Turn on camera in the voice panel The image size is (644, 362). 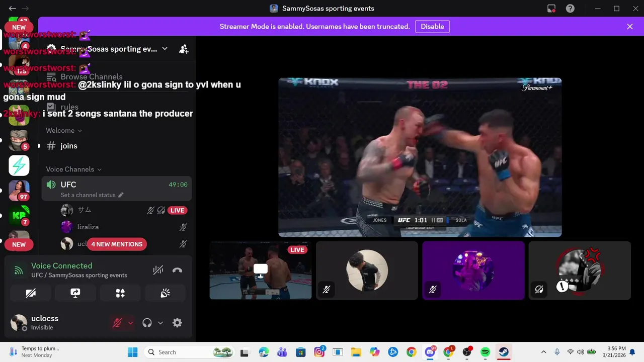[31, 293]
